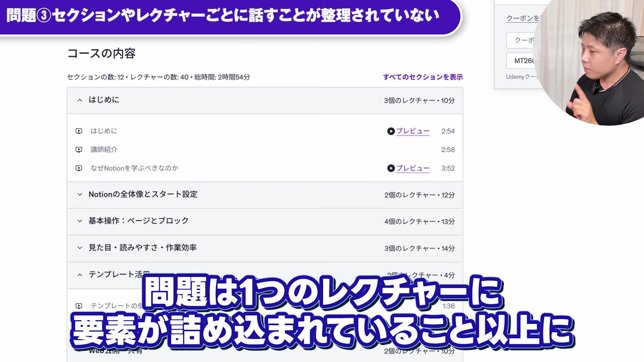Click the 見た目・読みやすさ・作業効率 section title
The height and width of the screenshot is (362, 644).
coord(142,248)
